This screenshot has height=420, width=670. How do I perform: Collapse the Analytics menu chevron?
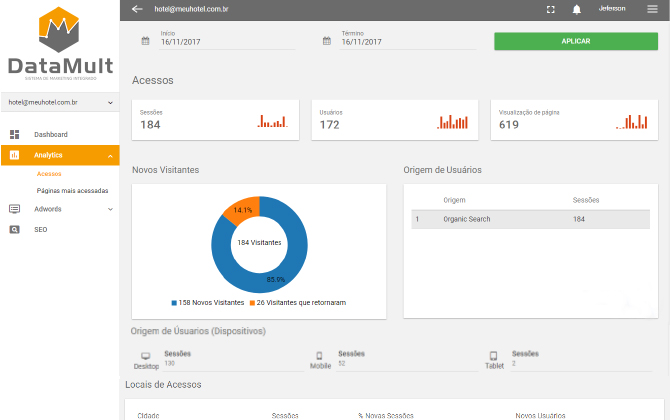pos(110,156)
